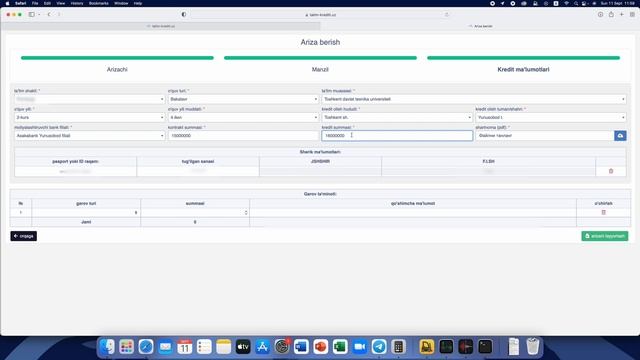Click the blue upload cloud icon
The width and height of the screenshot is (640, 360).
click(x=620, y=136)
